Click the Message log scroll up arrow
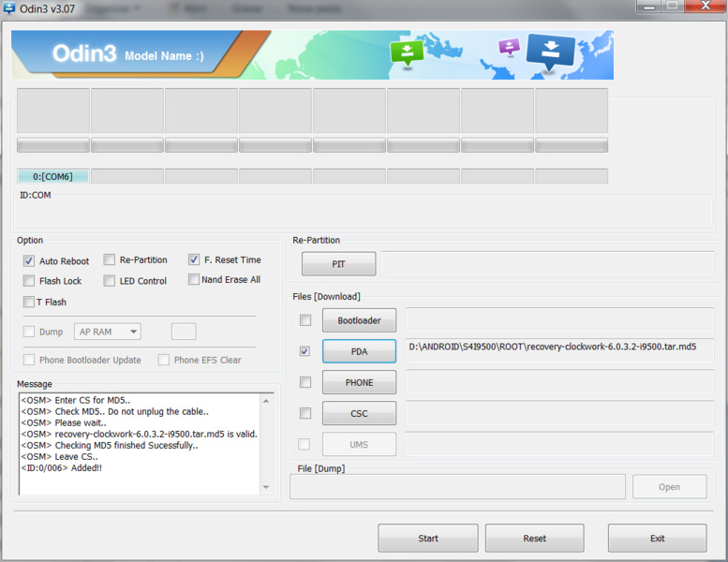The image size is (728, 562). 266,401
